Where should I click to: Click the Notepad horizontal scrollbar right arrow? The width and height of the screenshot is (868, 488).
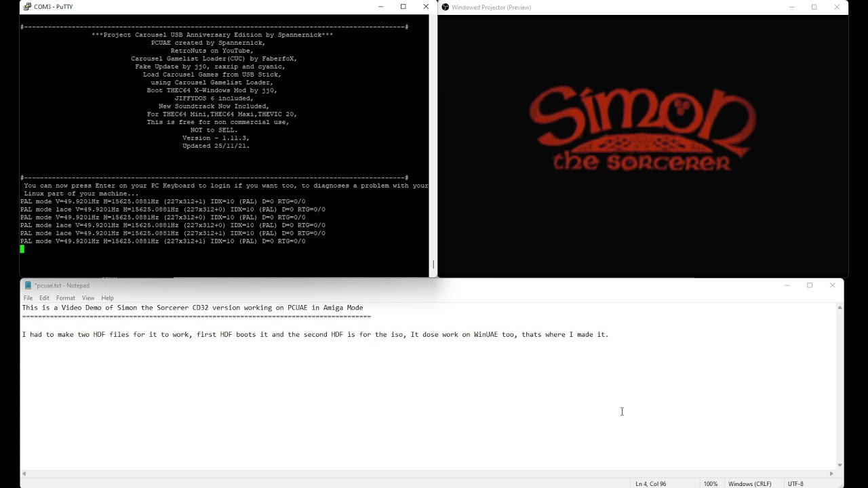pyautogui.click(x=832, y=474)
